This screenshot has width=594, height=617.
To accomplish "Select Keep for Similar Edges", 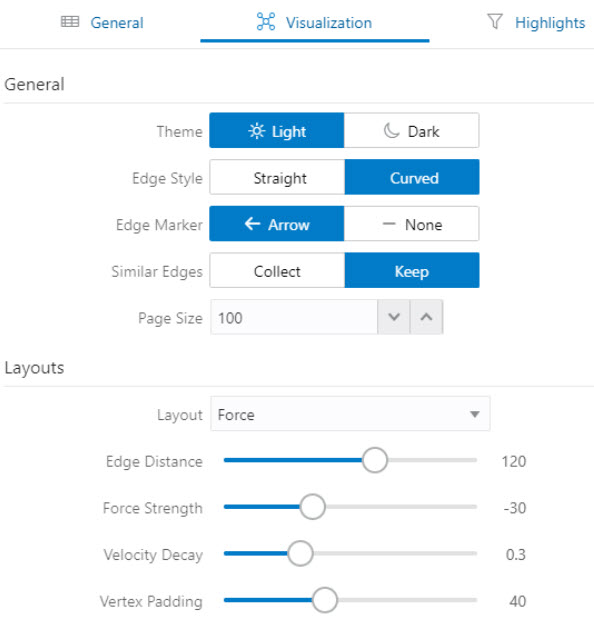I will [x=412, y=271].
